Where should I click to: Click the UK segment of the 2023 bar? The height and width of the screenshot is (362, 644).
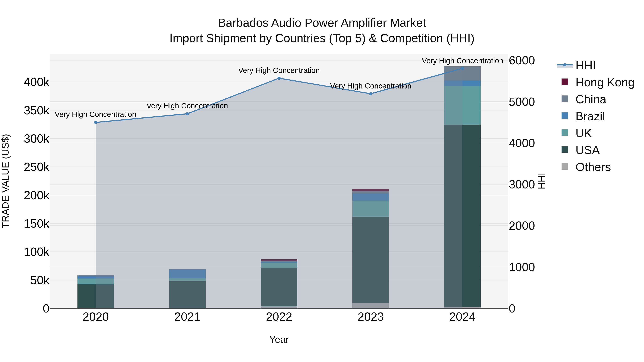(x=371, y=209)
